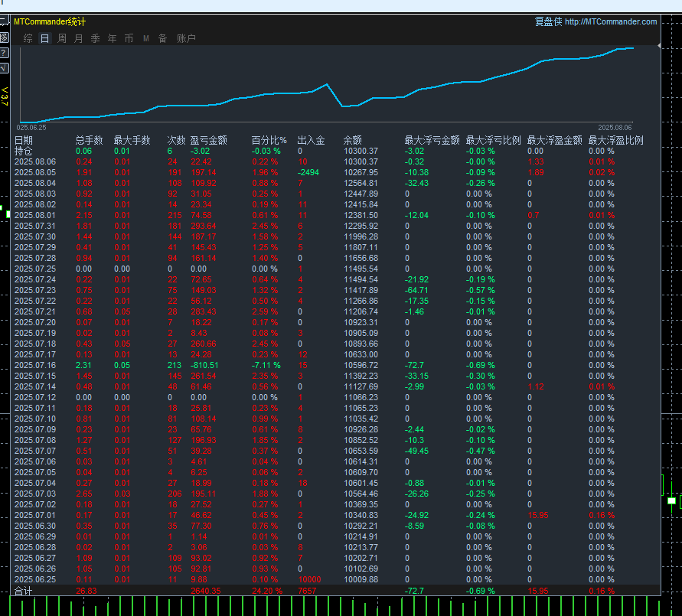This screenshot has height=616, width=682.
Task: Click the 复盘侠 label
Action: 548,22
